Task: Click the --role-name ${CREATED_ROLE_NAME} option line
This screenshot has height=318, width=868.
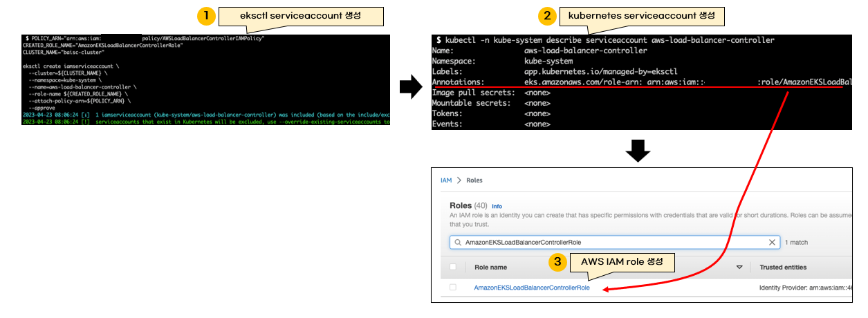Action: click(80, 94)
